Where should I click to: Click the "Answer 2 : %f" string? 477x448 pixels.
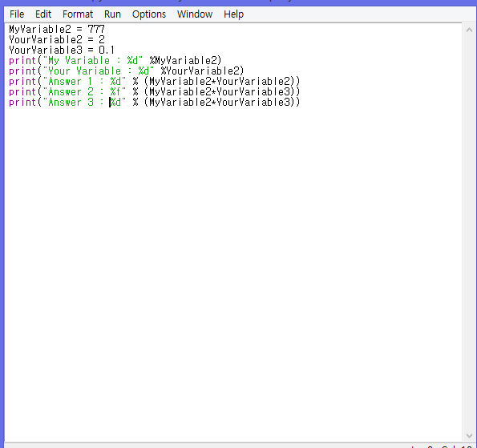(x=84, y=91)
